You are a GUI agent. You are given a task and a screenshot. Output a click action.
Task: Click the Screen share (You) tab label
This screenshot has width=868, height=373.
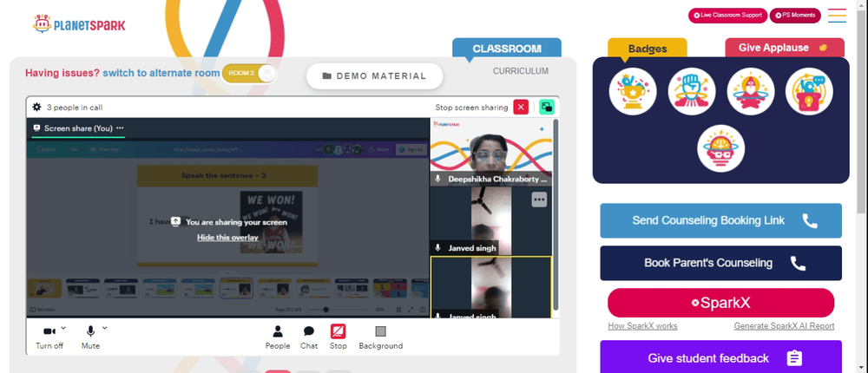78,128
